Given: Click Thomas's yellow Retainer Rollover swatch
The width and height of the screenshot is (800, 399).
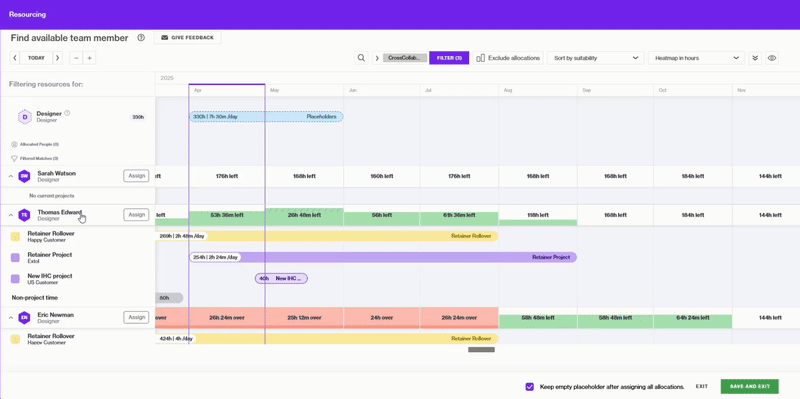Looking at the screenshot, I should tap(15, 236).
